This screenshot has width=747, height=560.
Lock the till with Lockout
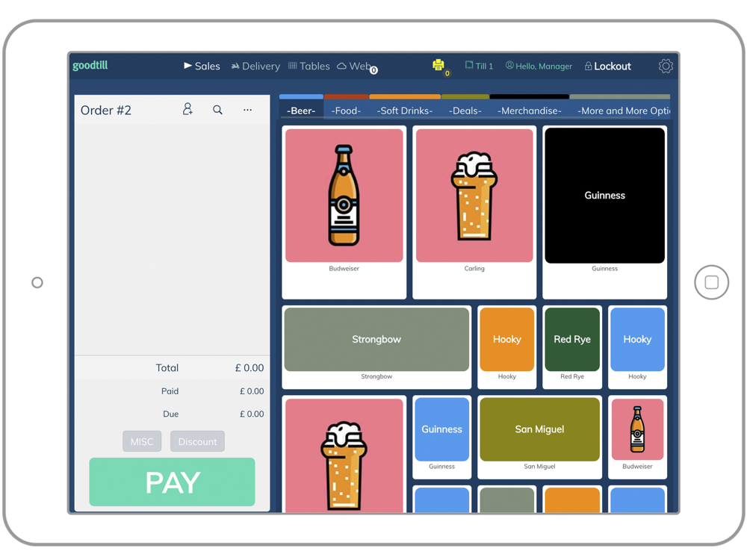(608, 66)
